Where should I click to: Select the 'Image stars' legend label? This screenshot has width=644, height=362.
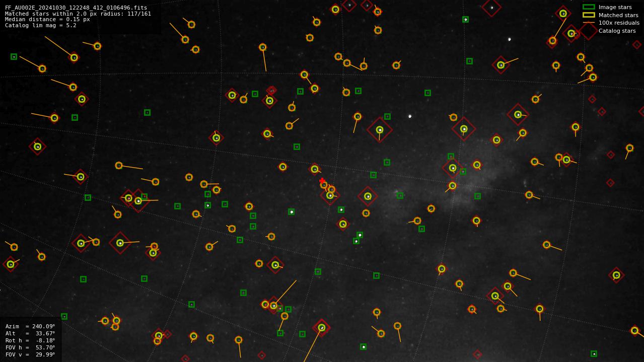tap(615, 7)
